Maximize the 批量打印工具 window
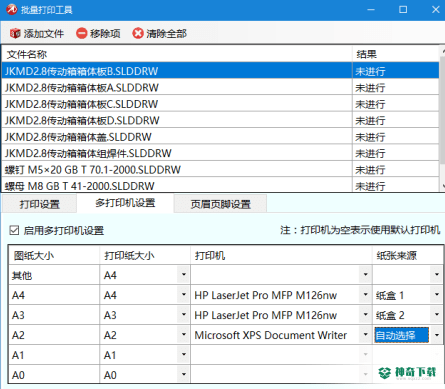Image resolution: width=445 pixels, height=389 pixels. 403,10
